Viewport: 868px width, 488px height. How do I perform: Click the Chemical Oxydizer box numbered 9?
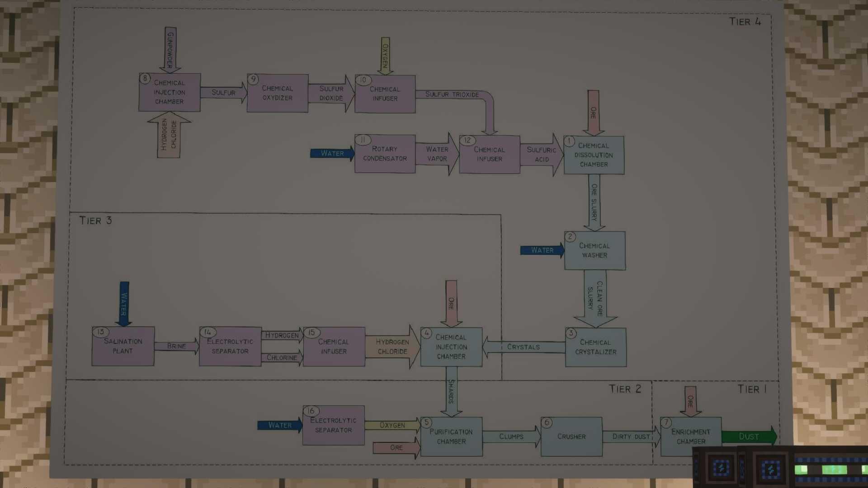pyautogui.click(x=277, y=93)
